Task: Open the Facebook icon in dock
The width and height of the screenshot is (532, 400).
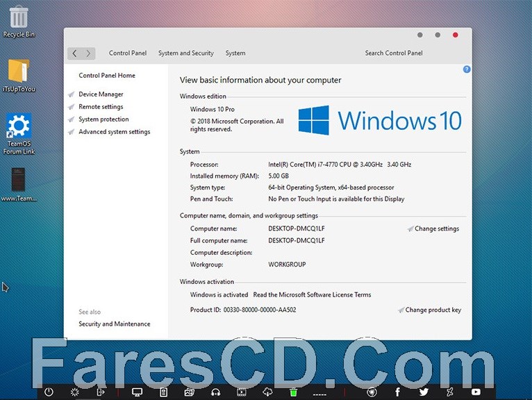Action: (x=398, y=392)
